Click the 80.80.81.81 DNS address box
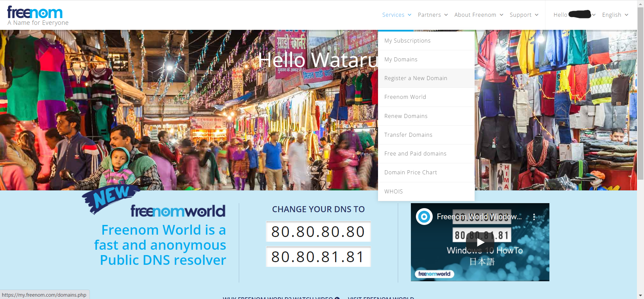 (x=318, y=257)
